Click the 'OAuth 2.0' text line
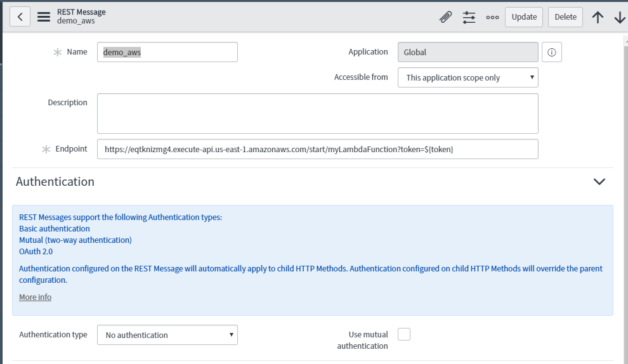 pyautogui.click(x=36, y=252)
